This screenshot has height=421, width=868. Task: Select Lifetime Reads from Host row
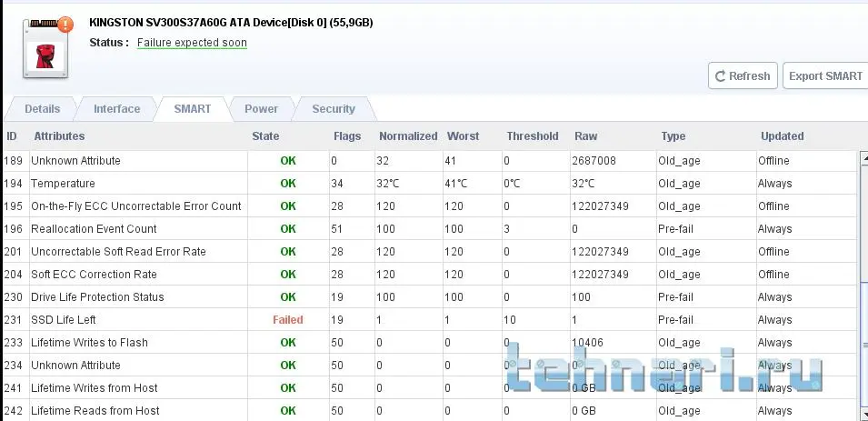click(430, 410)
